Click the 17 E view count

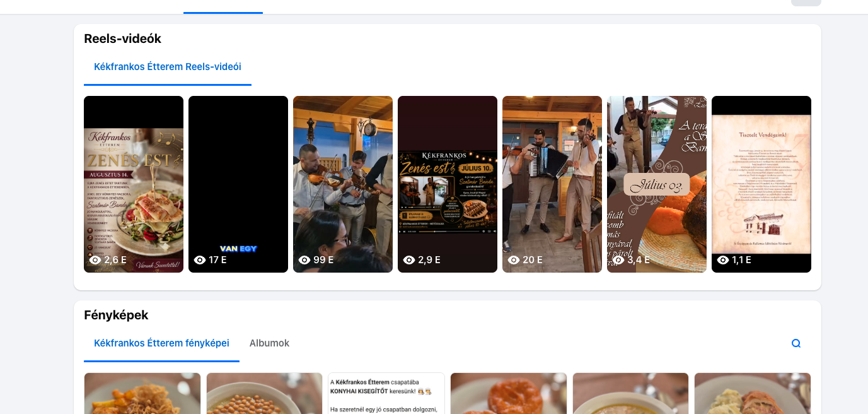coord(218,259)
